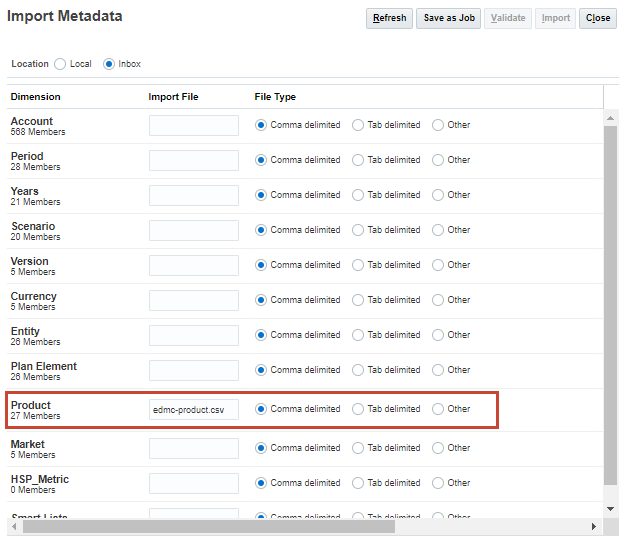Viewport: 626px width, 543px height.
Task: Click Product import file field edmc-product.csv
Action: pyautogui.click(x=194, y=410)
